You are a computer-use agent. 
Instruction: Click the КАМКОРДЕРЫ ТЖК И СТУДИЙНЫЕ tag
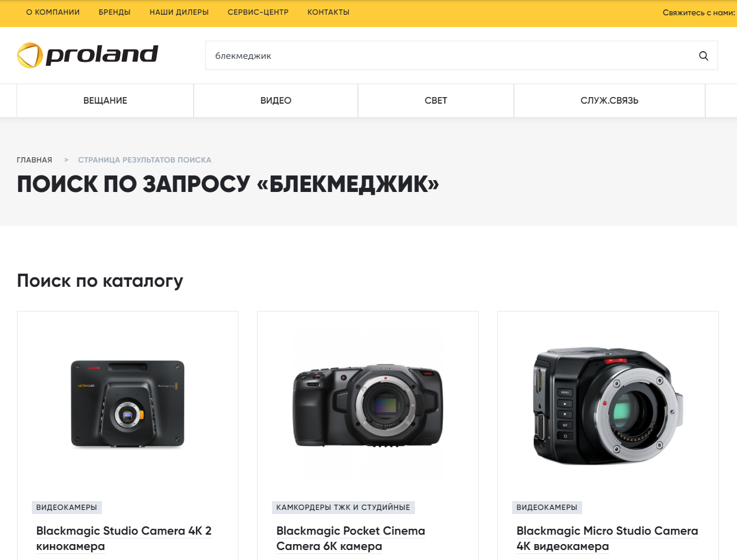(343, 508)
